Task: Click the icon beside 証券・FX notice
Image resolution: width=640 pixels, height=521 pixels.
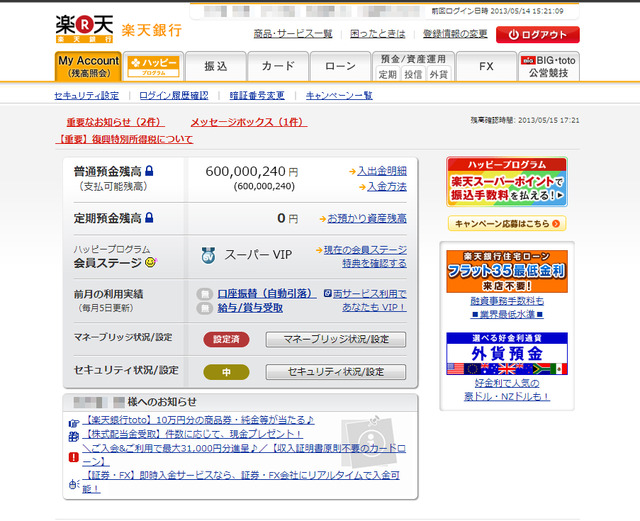Action: (x=73, y=484)
